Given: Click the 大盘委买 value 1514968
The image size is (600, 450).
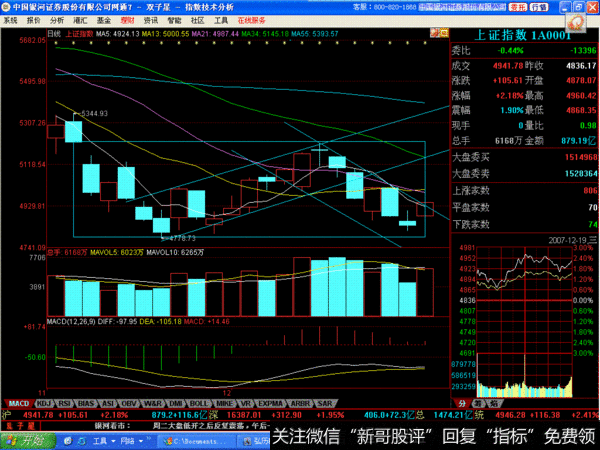Looking at the screenshot, I should tap(581, 157).
